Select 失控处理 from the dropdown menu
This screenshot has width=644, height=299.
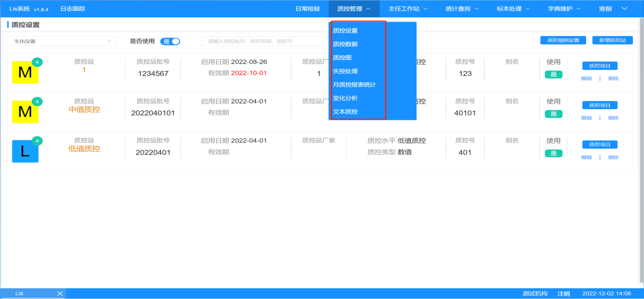(346, 71)
